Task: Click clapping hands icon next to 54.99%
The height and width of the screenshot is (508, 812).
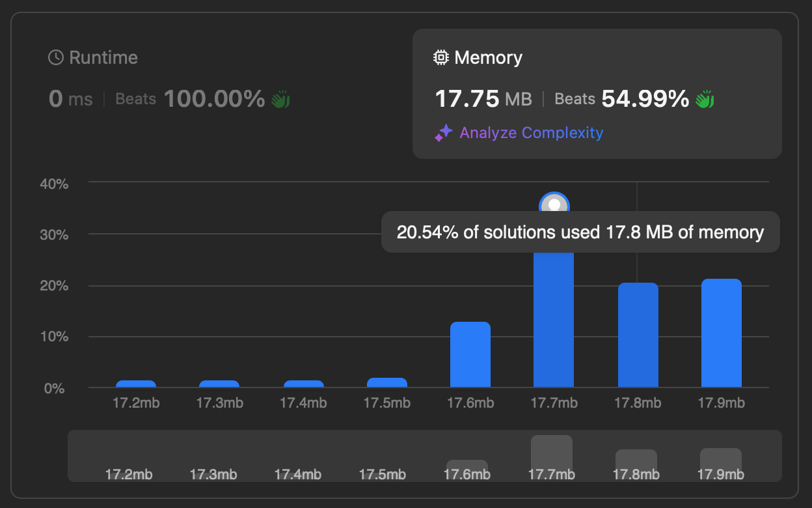Action: 705,99
